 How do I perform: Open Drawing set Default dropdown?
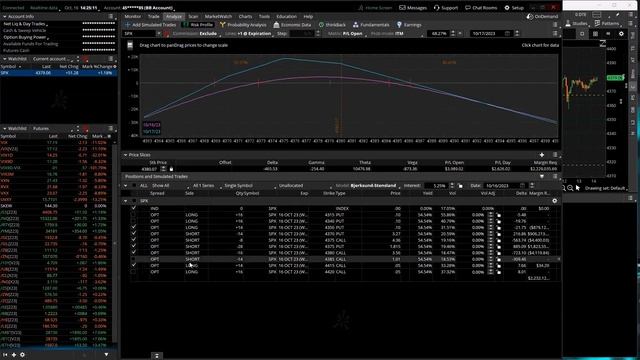pyautogui.click(x=606, y=188)
